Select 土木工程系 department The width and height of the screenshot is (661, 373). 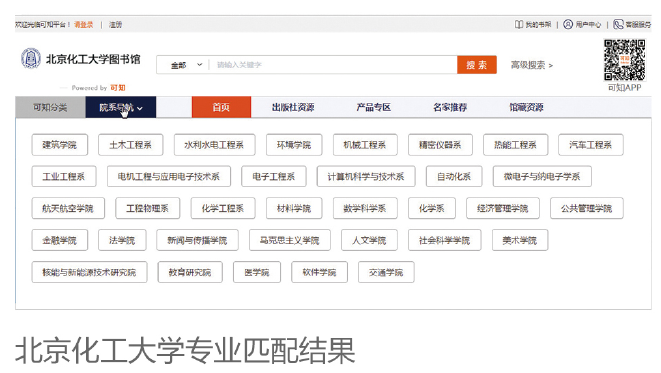coord(131,145)
